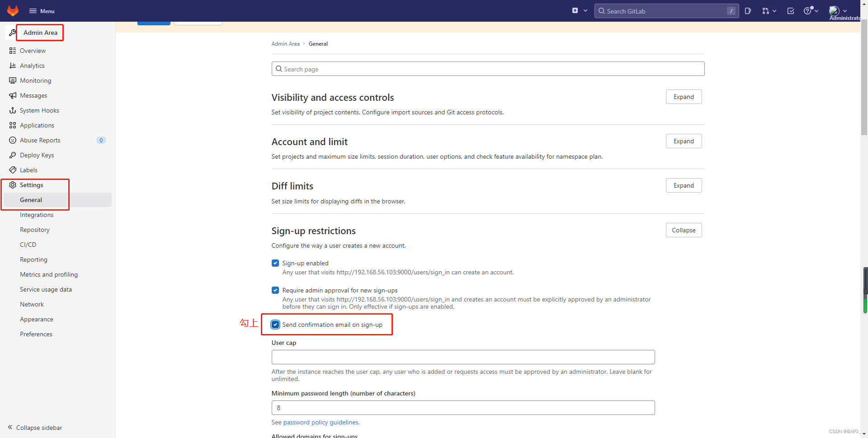Click the Minimum password length field
Image resolution: width=868 pixels, height=438 pixels.
click(463, 408)
